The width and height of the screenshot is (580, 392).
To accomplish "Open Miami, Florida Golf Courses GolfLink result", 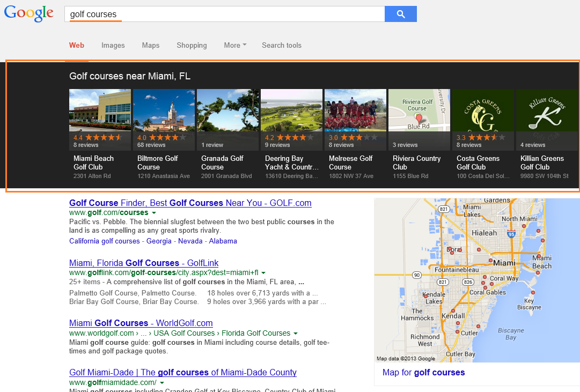I will click(143, 263).
